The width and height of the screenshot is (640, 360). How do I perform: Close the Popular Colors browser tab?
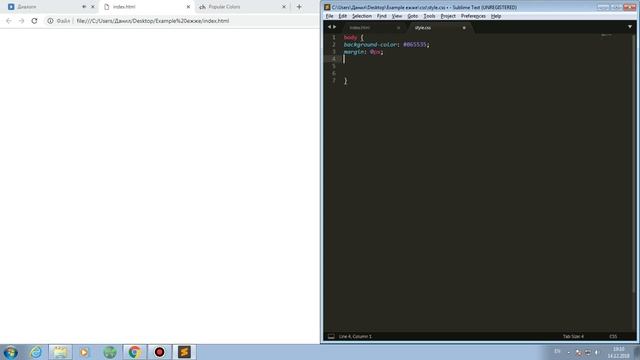click(284, 7)
